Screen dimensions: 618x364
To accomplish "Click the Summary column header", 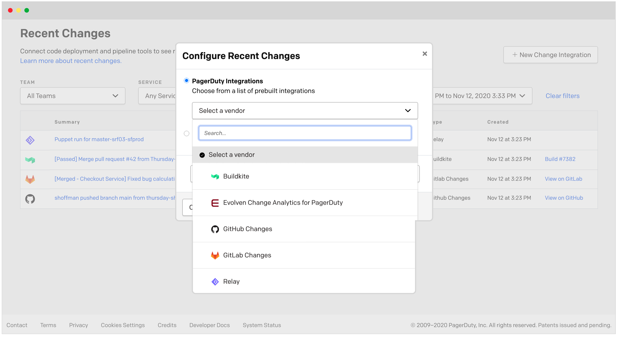I will click(67, 122).
